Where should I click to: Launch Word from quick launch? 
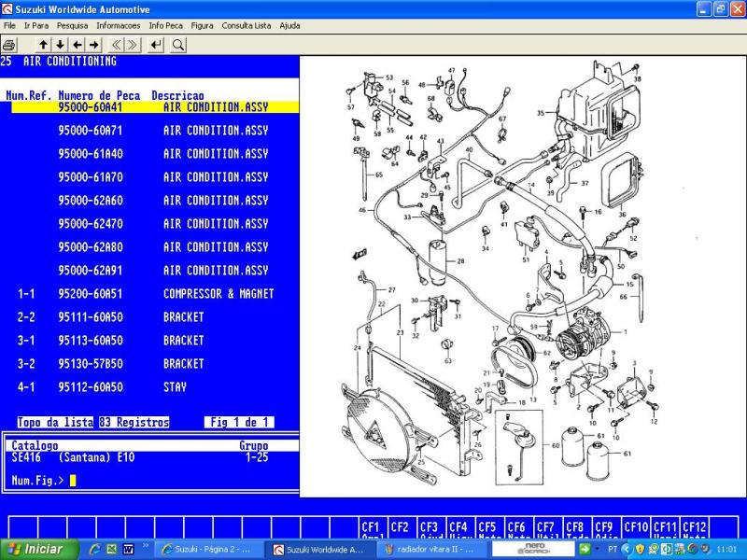[128, 550]
